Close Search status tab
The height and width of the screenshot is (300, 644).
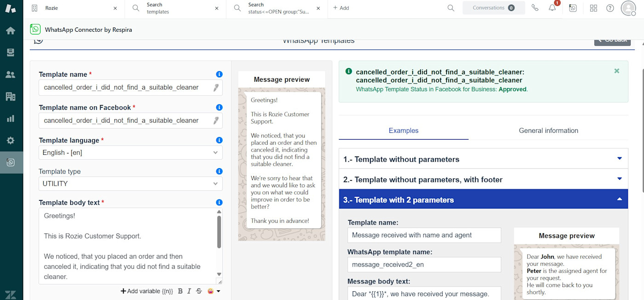coord(318,8)
